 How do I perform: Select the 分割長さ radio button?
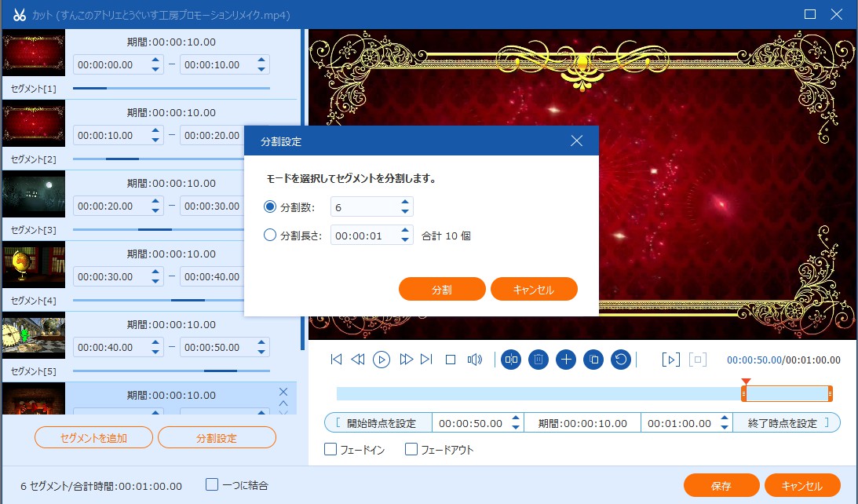pos(268,234)
